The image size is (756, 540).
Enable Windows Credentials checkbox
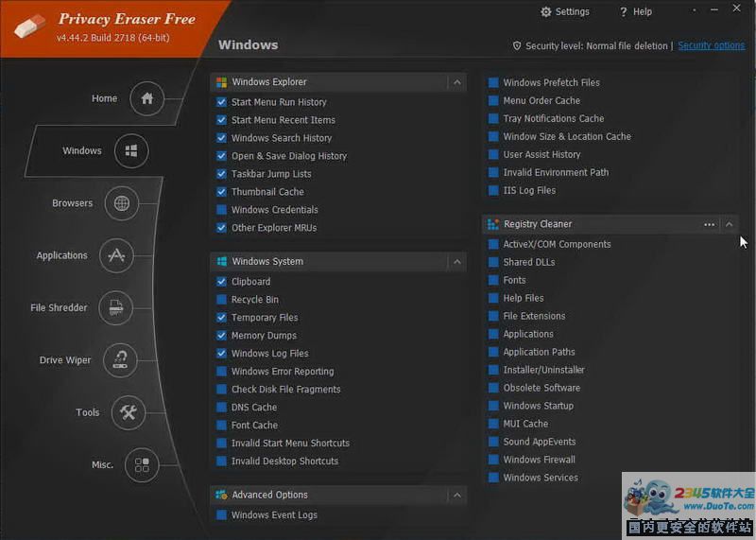[221, 210]
